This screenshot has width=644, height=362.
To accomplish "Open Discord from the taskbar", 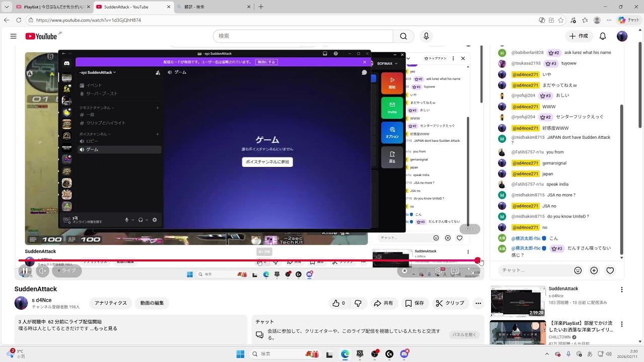I will click(404, 354).
